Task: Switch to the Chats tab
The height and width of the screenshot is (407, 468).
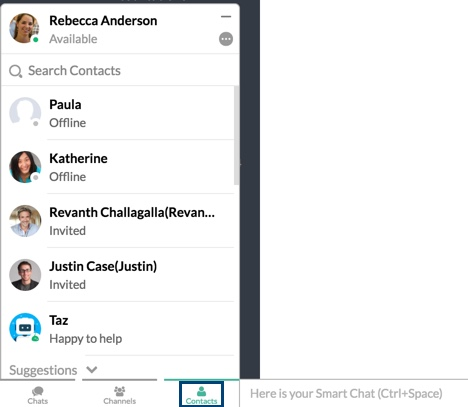Action: coord(38,395)
